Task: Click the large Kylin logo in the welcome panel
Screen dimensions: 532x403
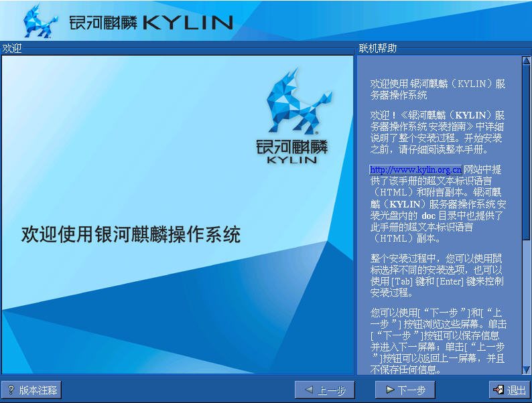Action: pos(293,116)
